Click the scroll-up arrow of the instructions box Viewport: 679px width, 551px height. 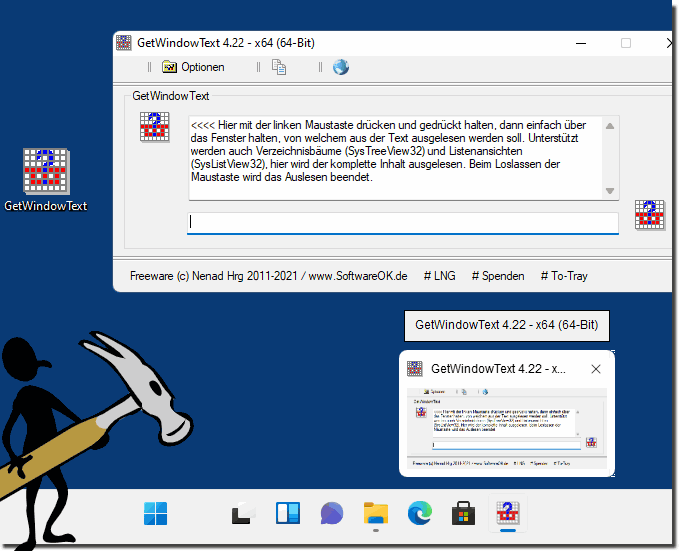tap(610, 126)
